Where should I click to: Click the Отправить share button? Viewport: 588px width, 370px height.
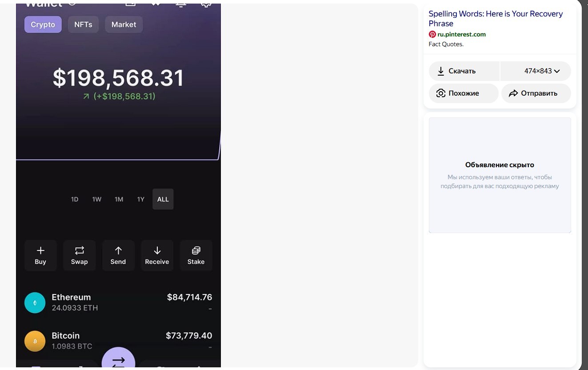tap(536, 93)
